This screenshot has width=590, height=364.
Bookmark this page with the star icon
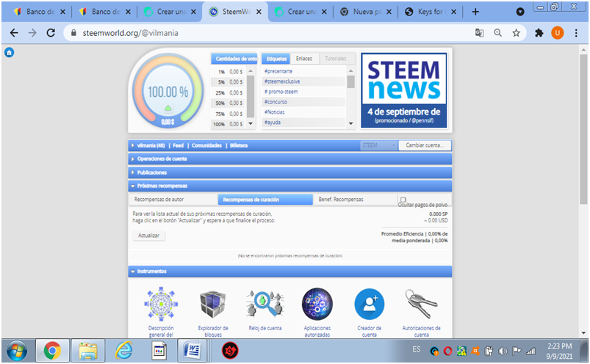pyautogui.click(x=517, y=33)
